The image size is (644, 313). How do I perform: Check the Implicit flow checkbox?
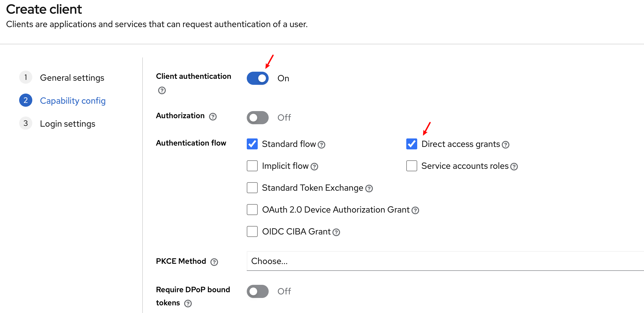(x=252, y=166)
